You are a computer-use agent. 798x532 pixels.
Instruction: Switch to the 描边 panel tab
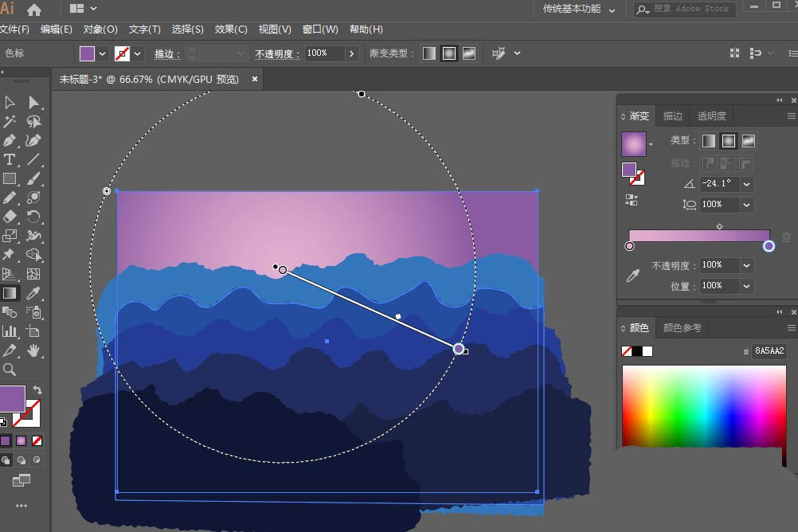point(672,116)
